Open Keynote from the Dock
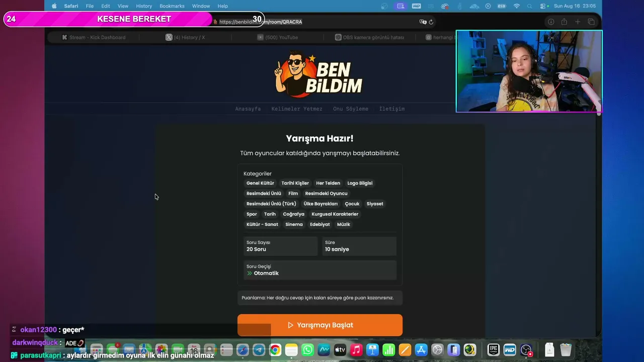 coord(372,350)
